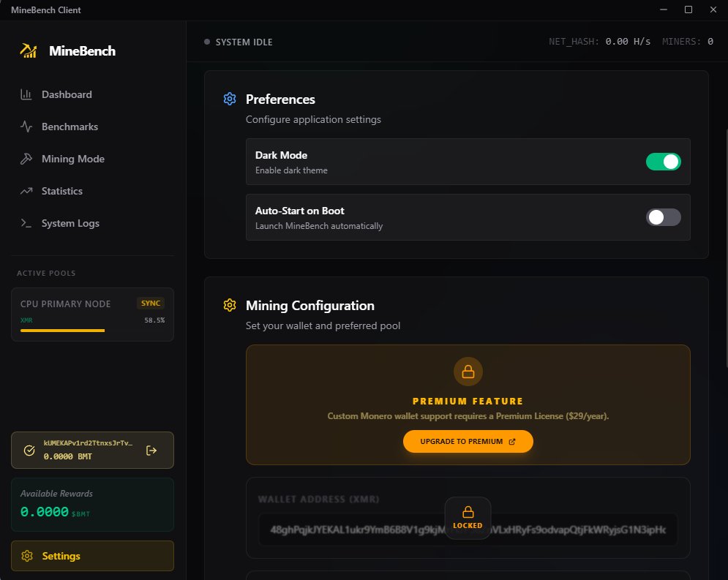Image resolution: width=728 pixels, height=580 pixels.
Task: Click the Premium Feature lock icon
Action: pyautogui.click(x=468, y=372)
